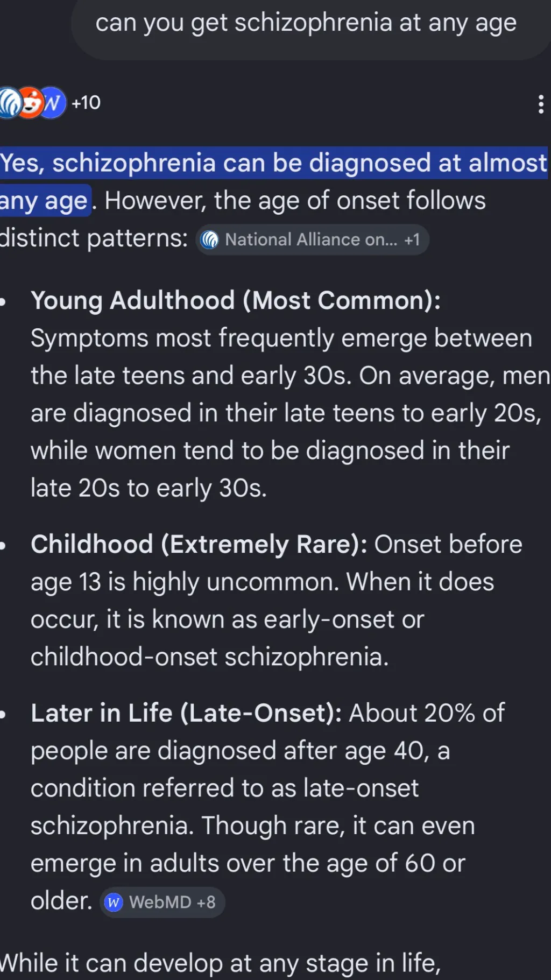
Task: Click the NAMI logo inside the National Alliance chip
Action: pyautogui.click(x=209, y=239)
